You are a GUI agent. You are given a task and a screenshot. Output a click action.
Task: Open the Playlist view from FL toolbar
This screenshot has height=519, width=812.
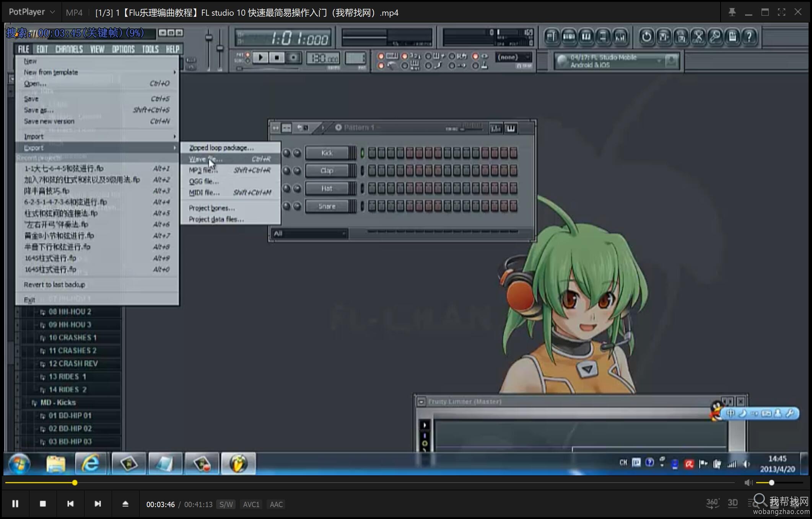[552, 37]
